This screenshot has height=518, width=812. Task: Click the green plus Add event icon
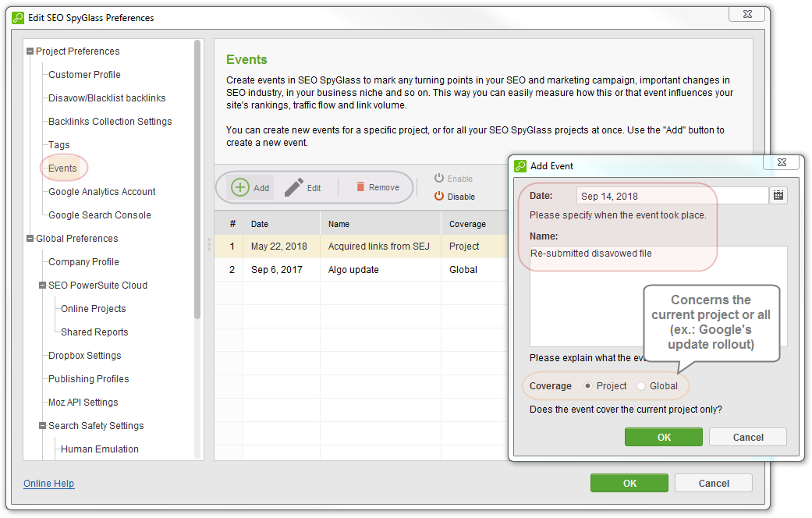tap(239, 187)
